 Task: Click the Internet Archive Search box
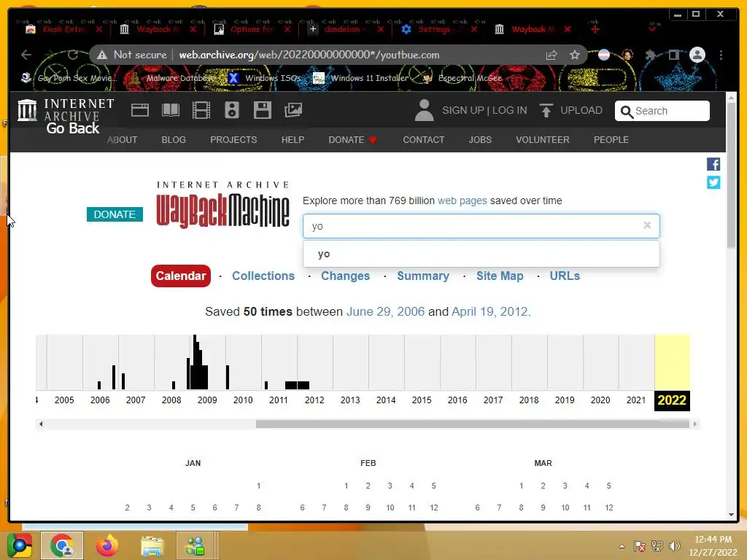(x=662, y=111)
